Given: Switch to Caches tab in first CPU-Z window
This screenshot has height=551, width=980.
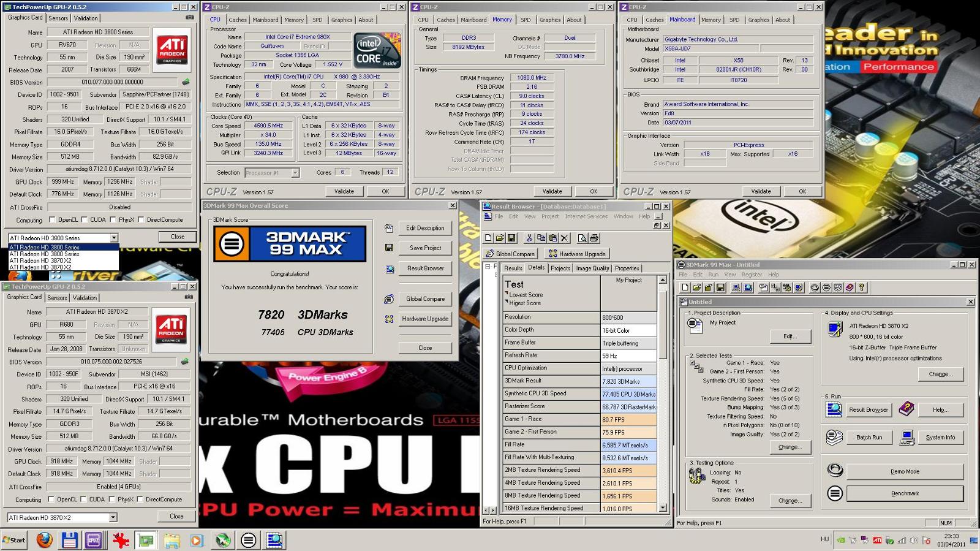Looking at the screenshot, I should pos(238,20).
